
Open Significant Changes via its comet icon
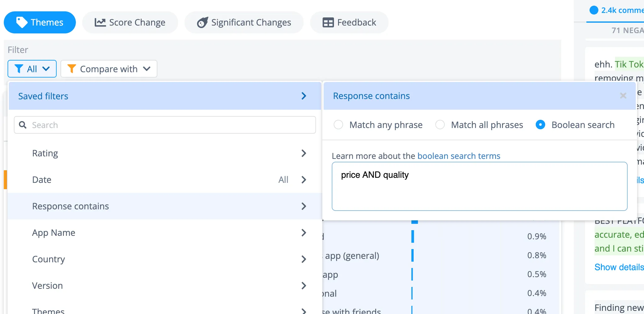point(202,22)
